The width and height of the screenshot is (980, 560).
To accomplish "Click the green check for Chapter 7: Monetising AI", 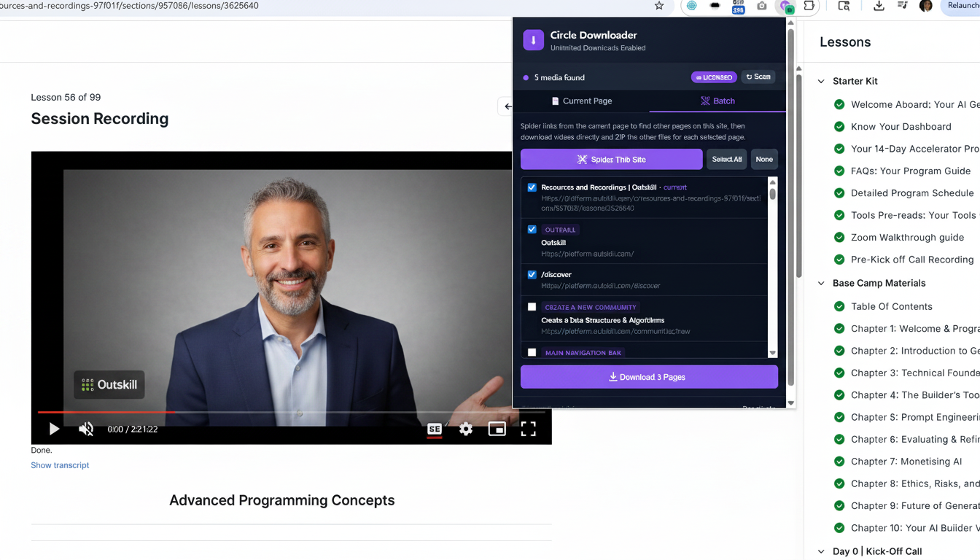I will point(839,461).
